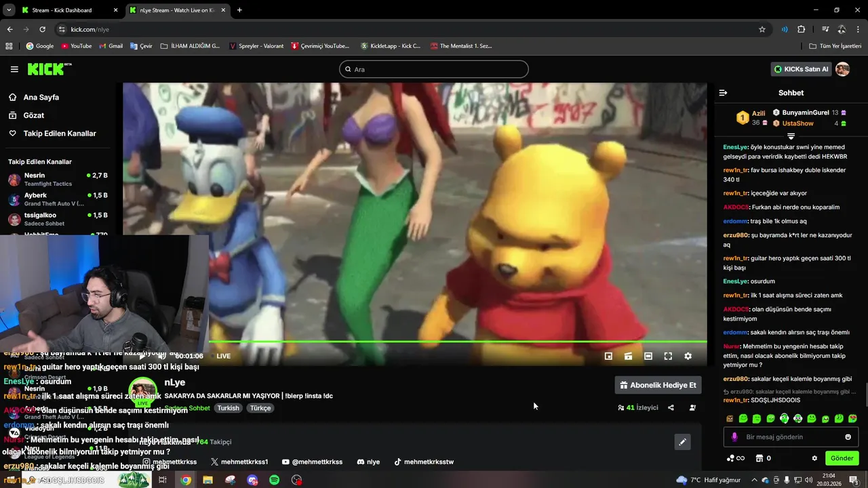Image resolution: width=868 pixels, height=488 pixels.
Task: Open the emoji picker in chat input
Action: click(x=848, y=437)
